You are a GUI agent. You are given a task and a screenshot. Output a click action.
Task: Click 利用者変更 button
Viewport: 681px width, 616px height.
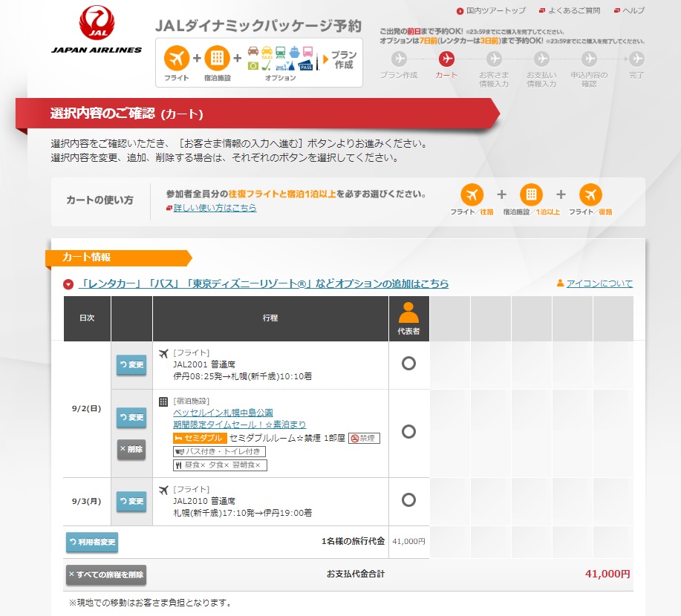[x=92, y=543]
